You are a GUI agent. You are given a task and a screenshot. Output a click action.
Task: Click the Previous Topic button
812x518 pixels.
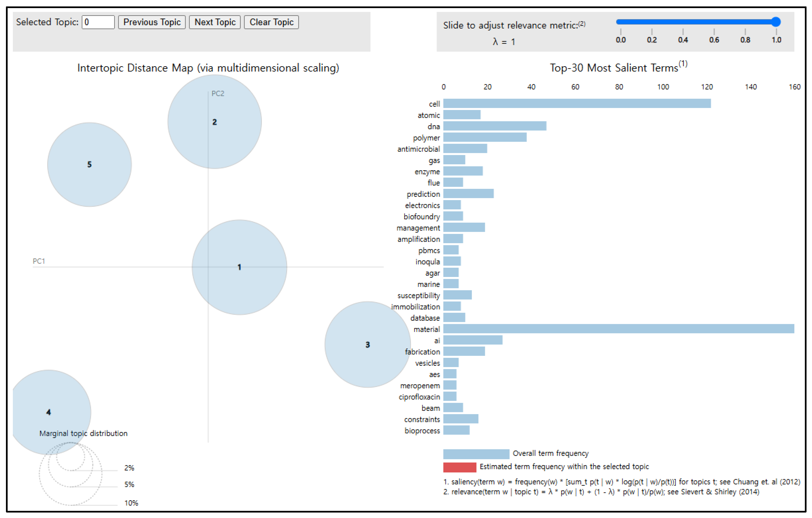(152, 22)
